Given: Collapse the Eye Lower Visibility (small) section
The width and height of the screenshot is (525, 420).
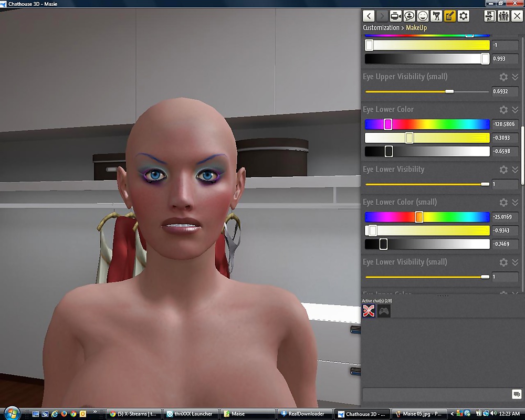Looking at the screenshot, I should pos(515,262).
